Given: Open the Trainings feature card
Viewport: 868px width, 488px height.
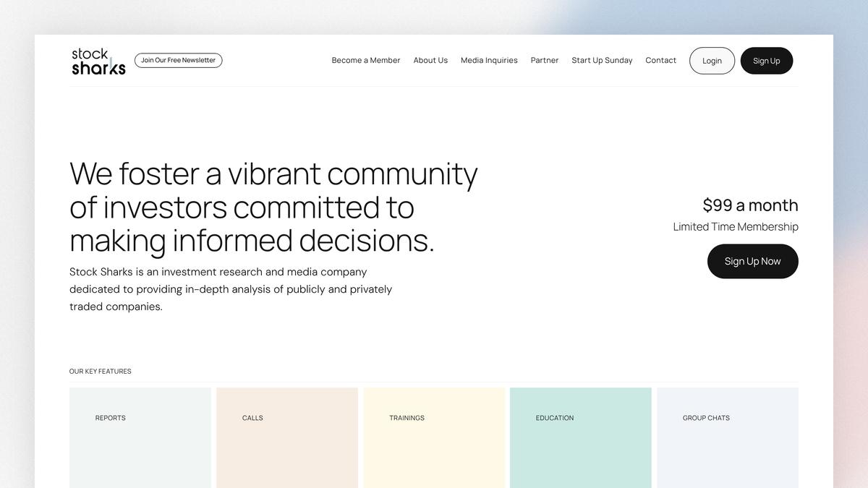Looking at the screenshot, I should [x=434, y=437].
